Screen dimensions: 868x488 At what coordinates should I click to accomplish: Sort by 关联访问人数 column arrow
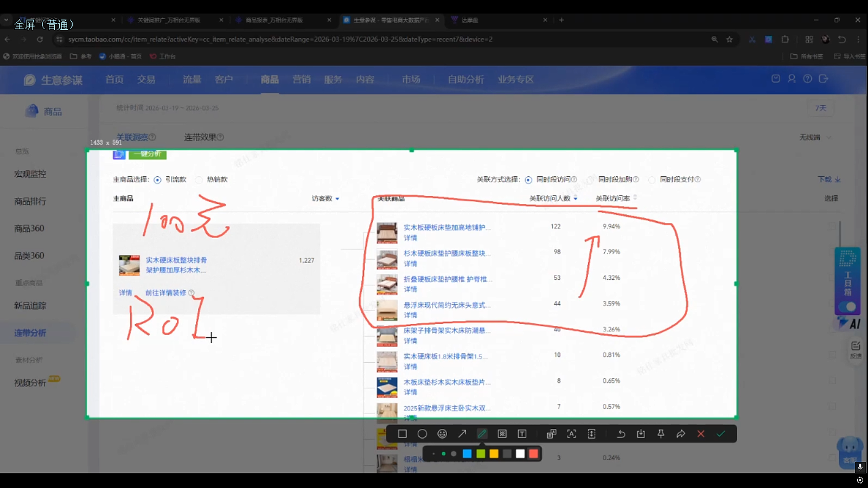click(x=576, y=199)
